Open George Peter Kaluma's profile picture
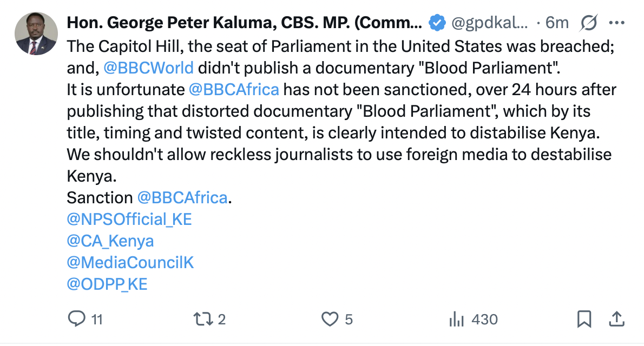The width and height of the screenshot is (644, 346). pyautogui.click(x=36, y=34)
